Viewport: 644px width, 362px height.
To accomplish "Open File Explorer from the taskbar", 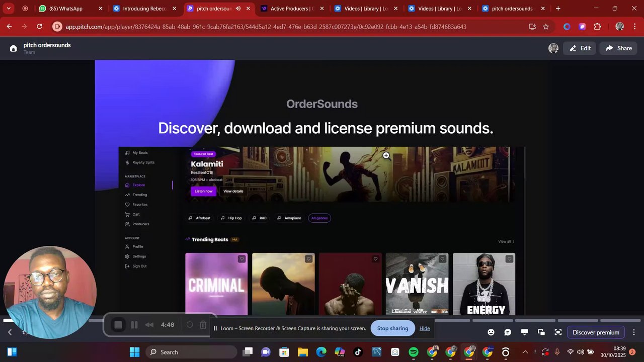I will tap(303, 352).
